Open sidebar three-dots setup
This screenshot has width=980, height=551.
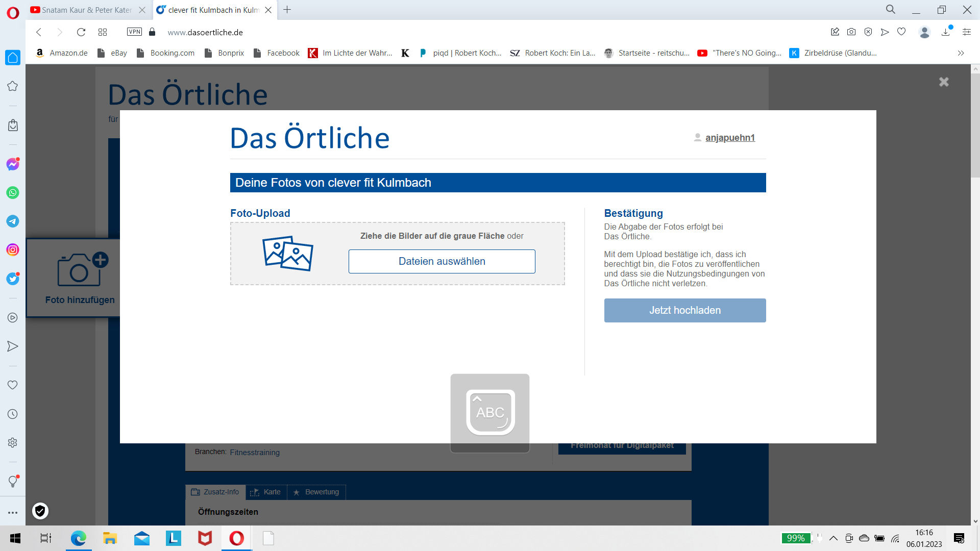pos(13,513)
